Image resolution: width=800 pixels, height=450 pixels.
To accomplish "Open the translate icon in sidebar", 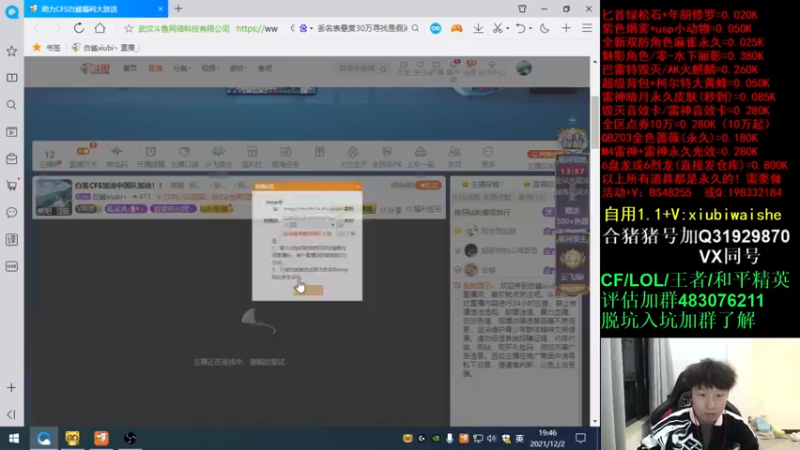I will pos(12,239).
